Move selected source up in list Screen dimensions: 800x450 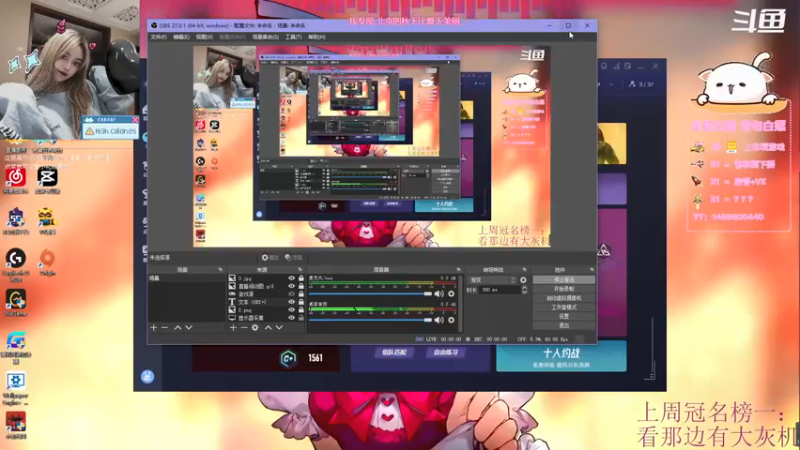pyautogui.click(x=268, y=328)
